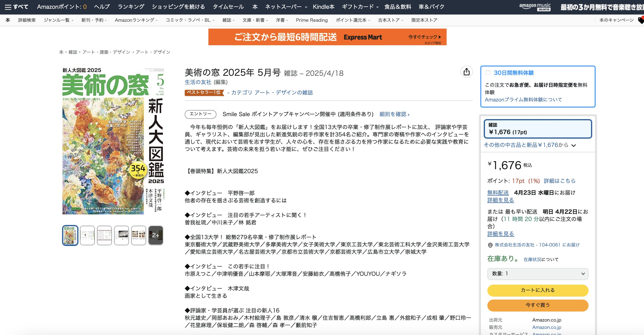
Task: Tick the 30日間無料体験 checkbox
Action: [488, 73]
